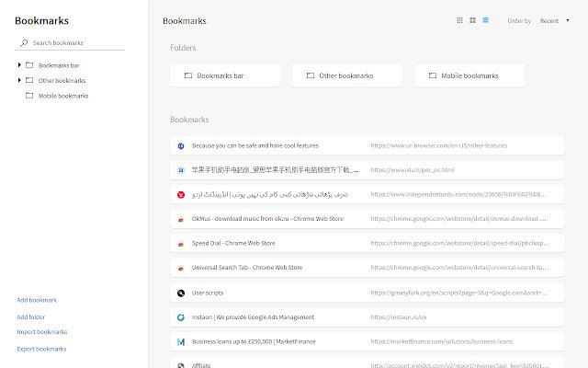This screenshot has height=368, width=588.
Task: Click the www.i4.cn URL text
Action: point(413,170)
